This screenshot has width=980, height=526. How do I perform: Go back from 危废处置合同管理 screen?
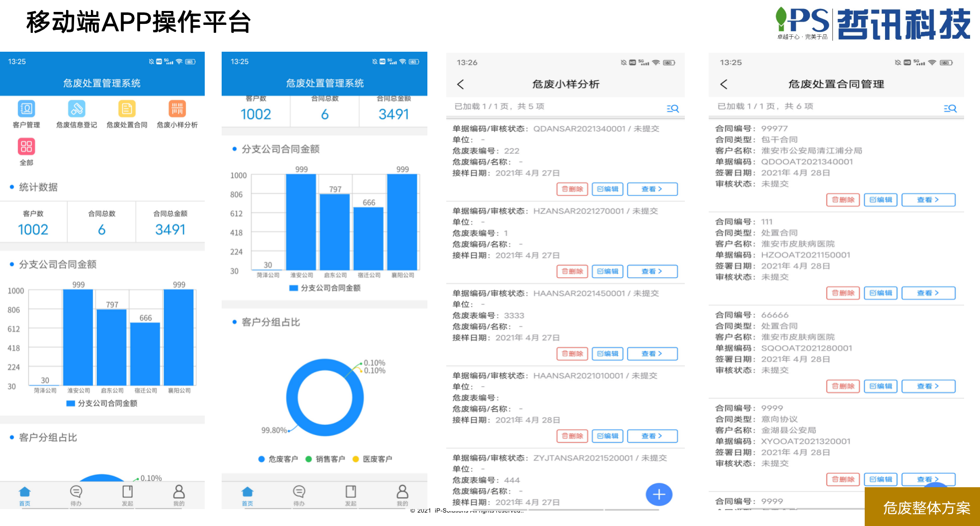[724, 85]
